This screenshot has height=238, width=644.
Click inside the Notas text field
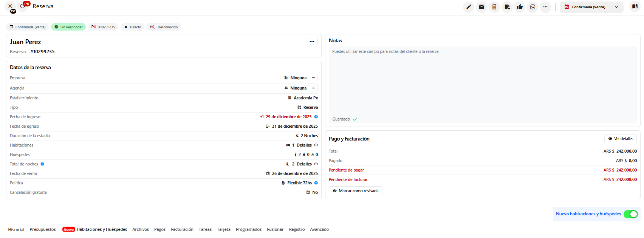482,83
